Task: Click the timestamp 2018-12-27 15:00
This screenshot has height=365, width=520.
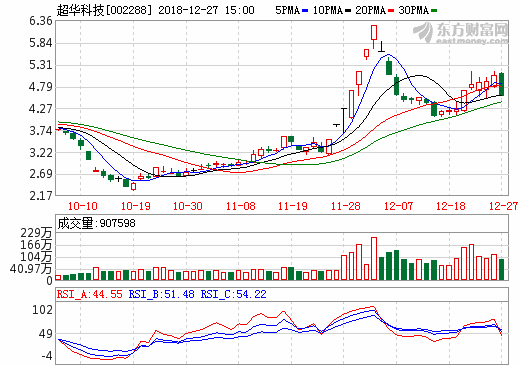Action: pos(206,10)
